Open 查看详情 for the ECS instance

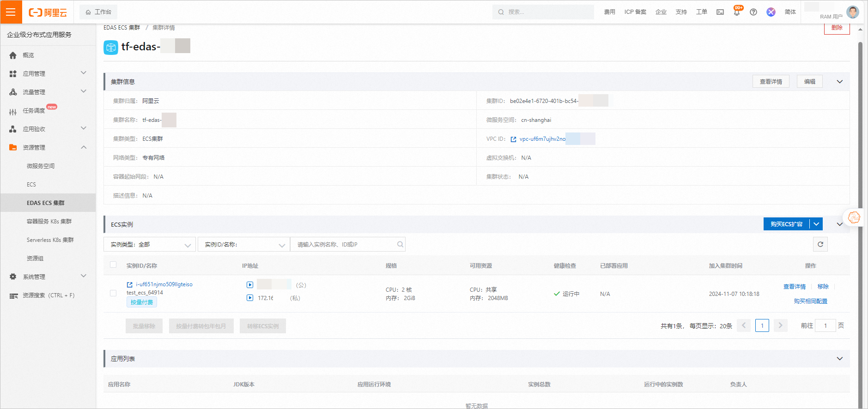(x=795, y=287)
